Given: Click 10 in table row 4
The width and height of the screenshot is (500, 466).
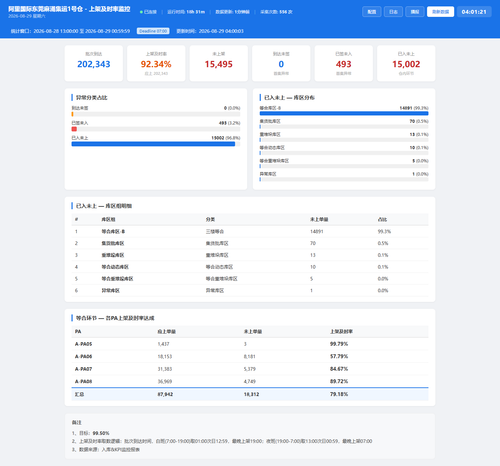Looking at the screenshot, I should [x=313, y=267].
